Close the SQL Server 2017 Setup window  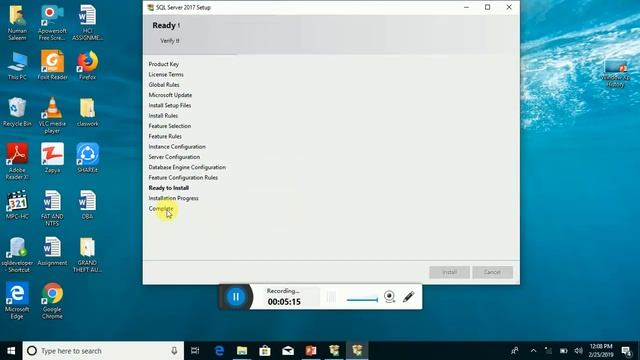(x=509, y=7)
